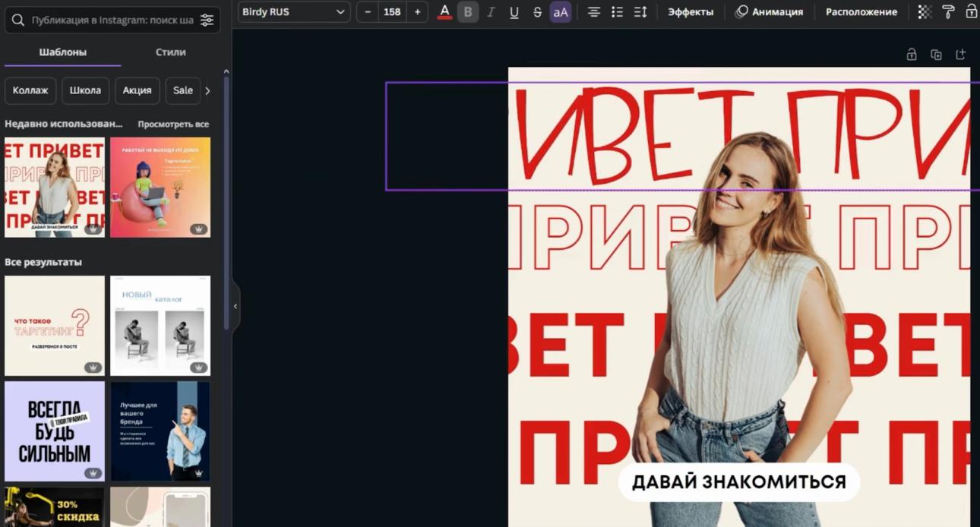Select the Шаблоны tab
Screen dimensions: 980x527
(62, 52)
